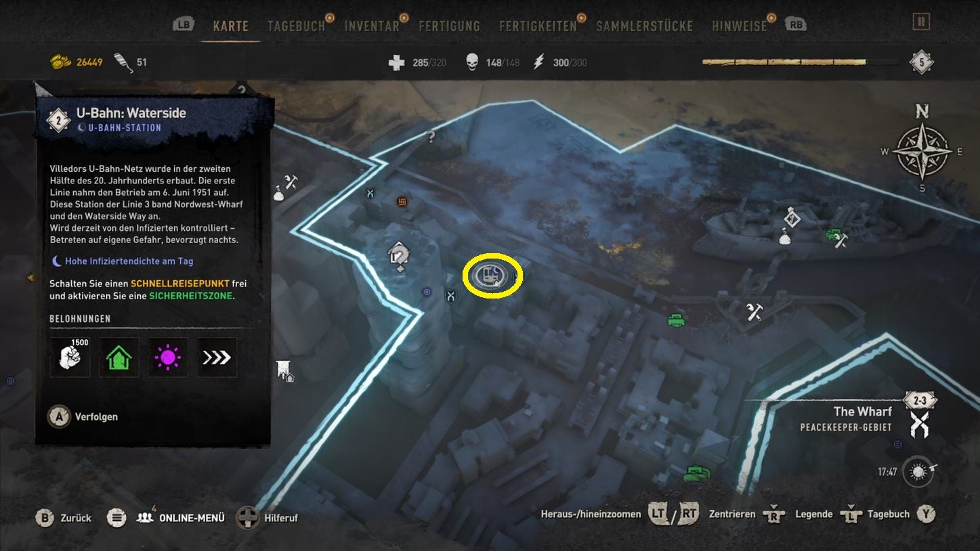Click the triple chevron fast travel reward icon
The width and height of the screenshot is (980, 551).
[217, 357]
